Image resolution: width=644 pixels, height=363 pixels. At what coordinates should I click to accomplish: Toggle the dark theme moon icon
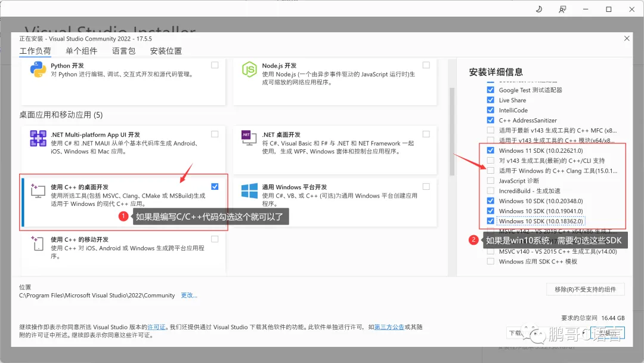point(539,9)
